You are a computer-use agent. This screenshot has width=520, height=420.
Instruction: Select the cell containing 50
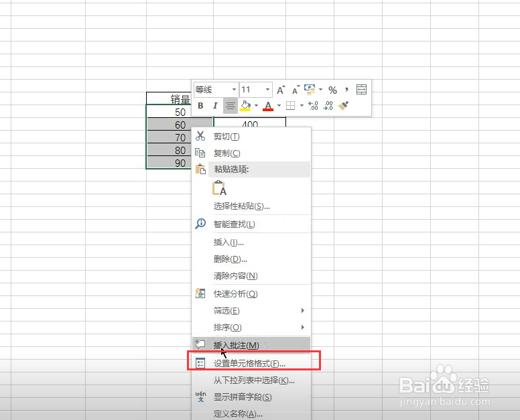pyautogui.click(x=169, y=112)
